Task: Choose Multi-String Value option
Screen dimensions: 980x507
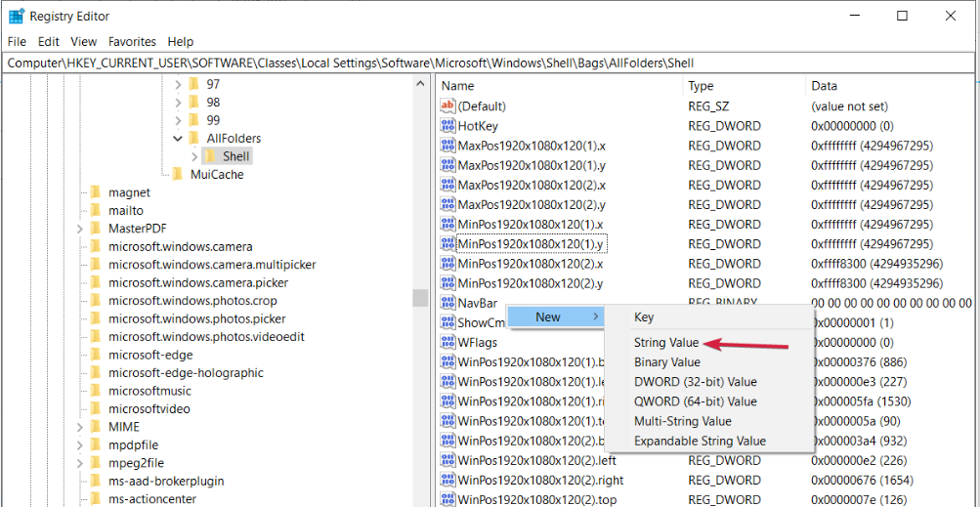Action: click(x=708, y=421)
